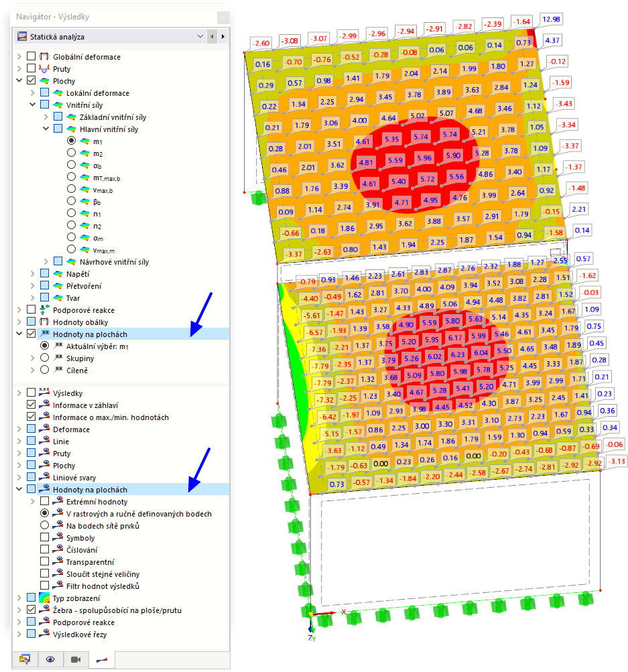Collapse the Plochy tree node
The width and height of the screenshot is (628, 672).
click(x=19, y=80)
